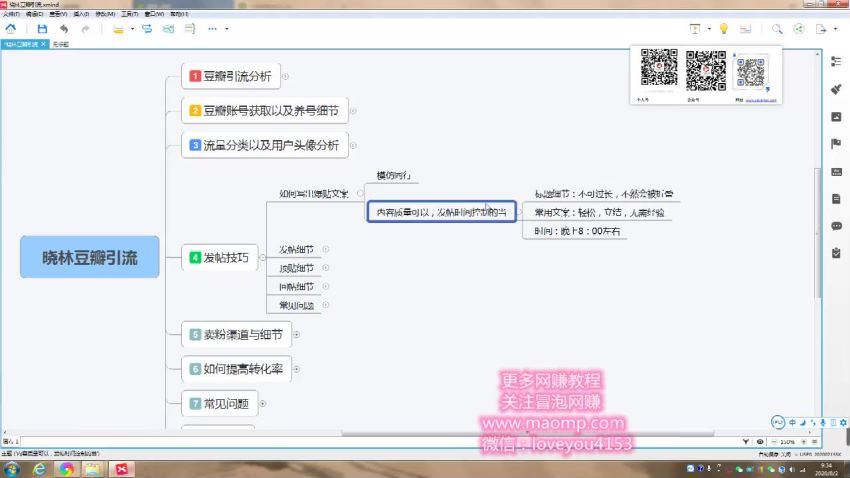The width and height of the screenshot is (850, 478).
Task: Select central topic 晓林豆瓣引流
Action: click(x=90, y=257)
